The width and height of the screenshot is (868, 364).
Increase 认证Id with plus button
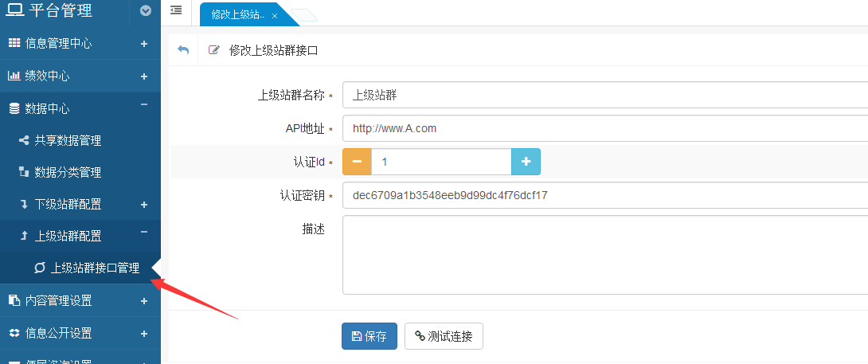coord(526,162)
